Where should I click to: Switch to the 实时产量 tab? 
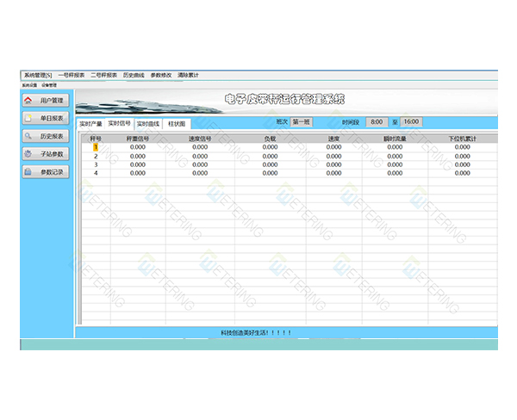click(x=90, y=124)
